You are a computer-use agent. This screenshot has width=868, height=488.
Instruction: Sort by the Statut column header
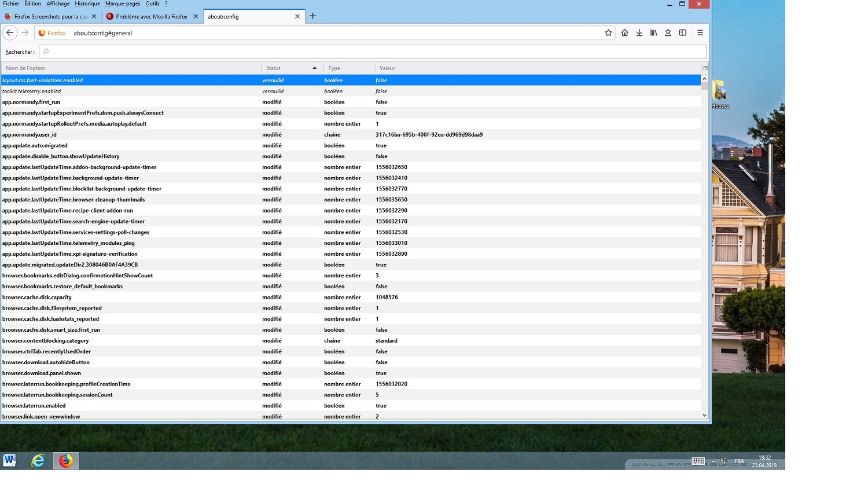pyautogui.click(x=292, y=68)
